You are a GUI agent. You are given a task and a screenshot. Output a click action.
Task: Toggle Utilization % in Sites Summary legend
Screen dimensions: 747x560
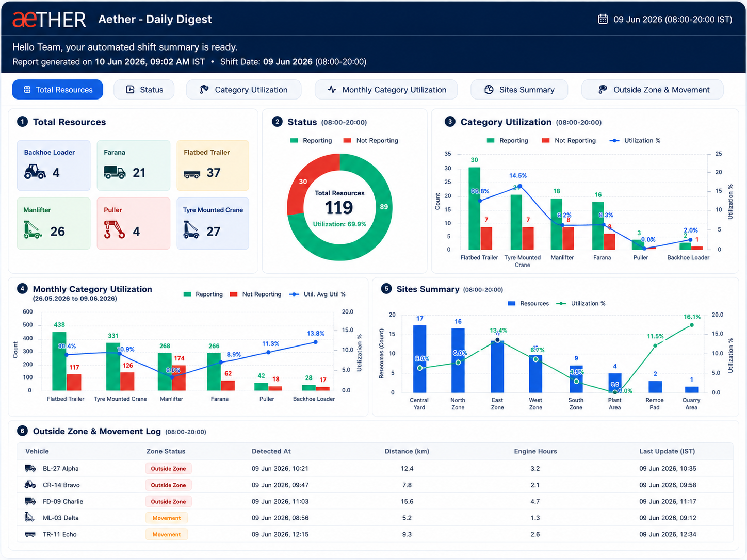tap(581, 303)
